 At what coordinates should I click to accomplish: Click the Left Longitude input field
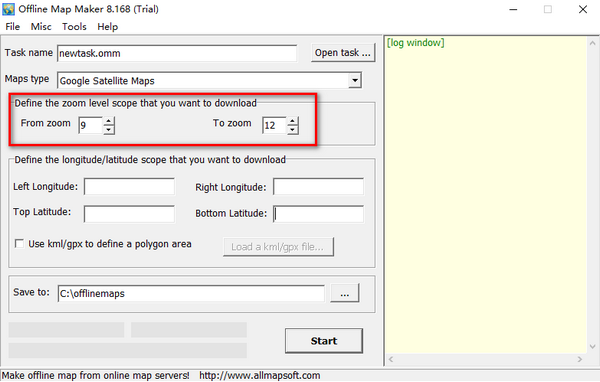[129, 186]
